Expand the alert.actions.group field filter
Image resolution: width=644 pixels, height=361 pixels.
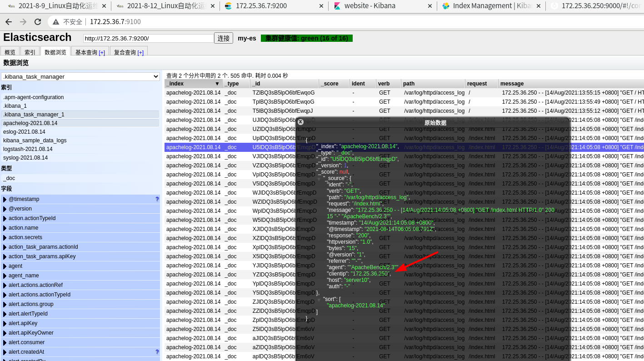[x=5, y=304]
